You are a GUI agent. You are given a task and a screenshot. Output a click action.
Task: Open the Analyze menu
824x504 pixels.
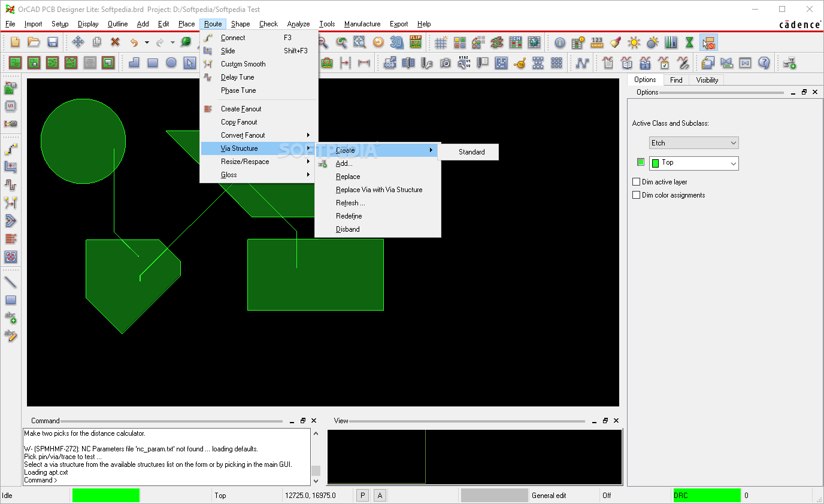point(298,24)
